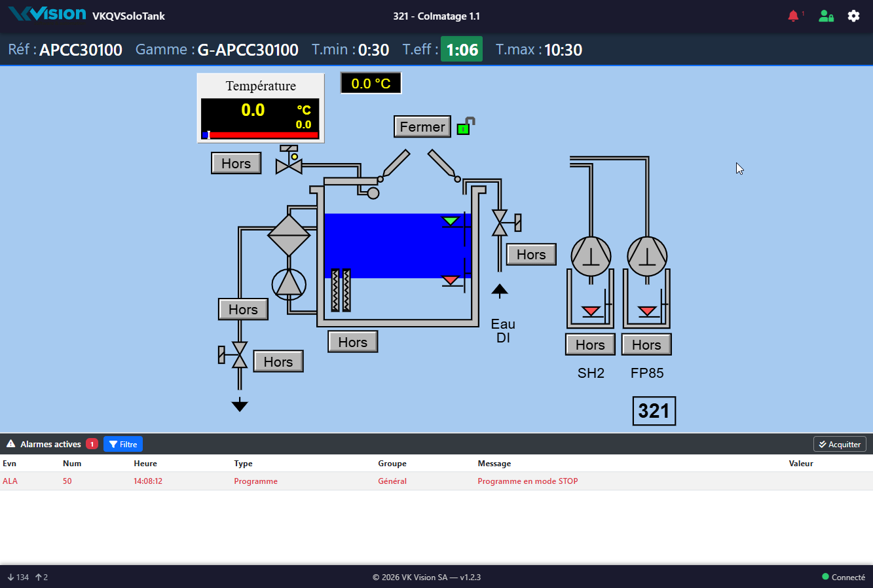Screen dimensions: 873x588
Task: Click the black drain arrow pointing down
Action: pyautogui.click(x=240, y=405)
